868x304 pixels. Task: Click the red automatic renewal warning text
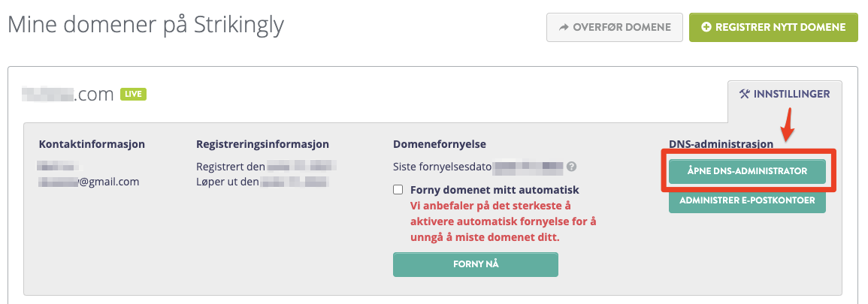click(504, 221)
